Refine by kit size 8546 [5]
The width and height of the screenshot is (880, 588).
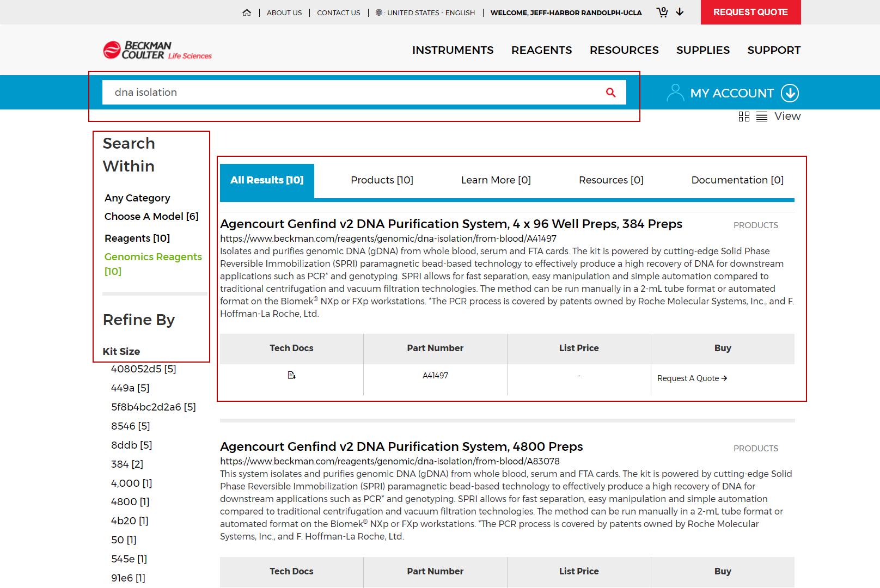tap(131, 426)
